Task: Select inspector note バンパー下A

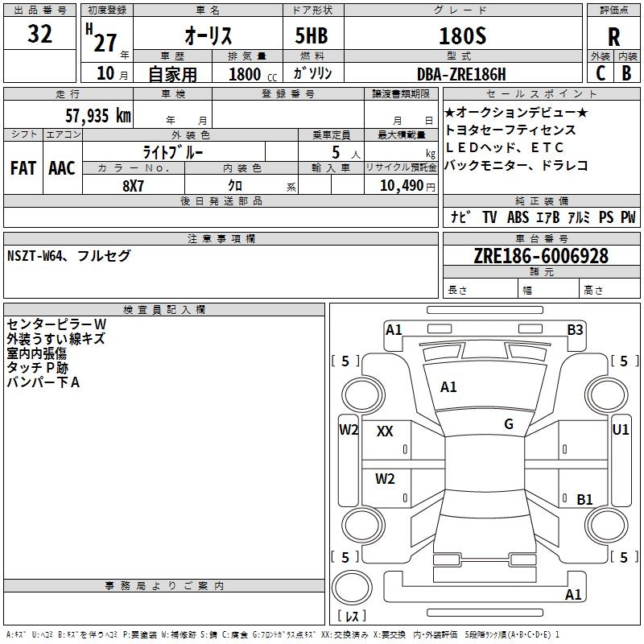Action: (x=43, y=382)
